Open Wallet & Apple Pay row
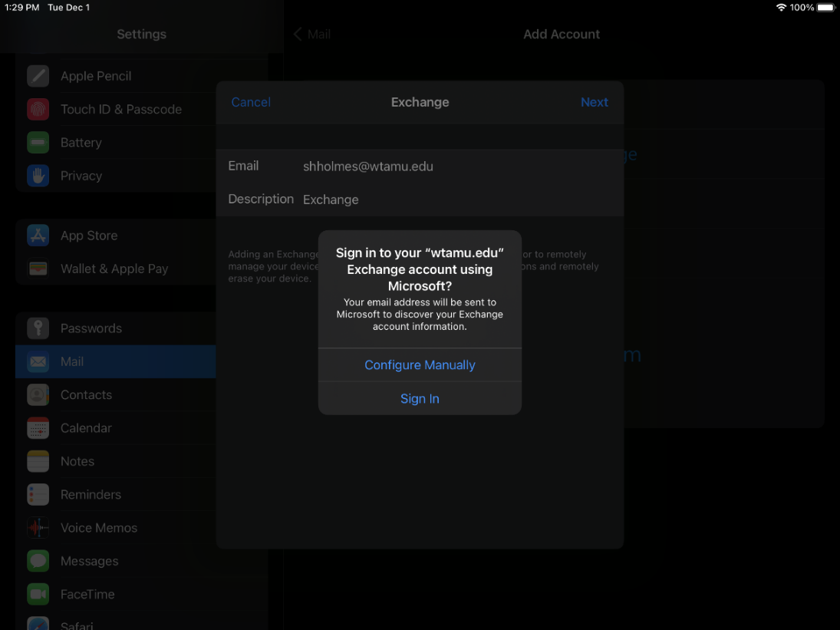The height and width of the screenshot is (630, 840). tap(116, 269)
